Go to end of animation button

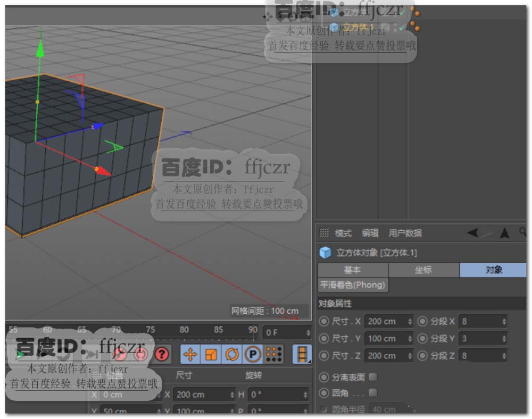click(x=91, y=355)
